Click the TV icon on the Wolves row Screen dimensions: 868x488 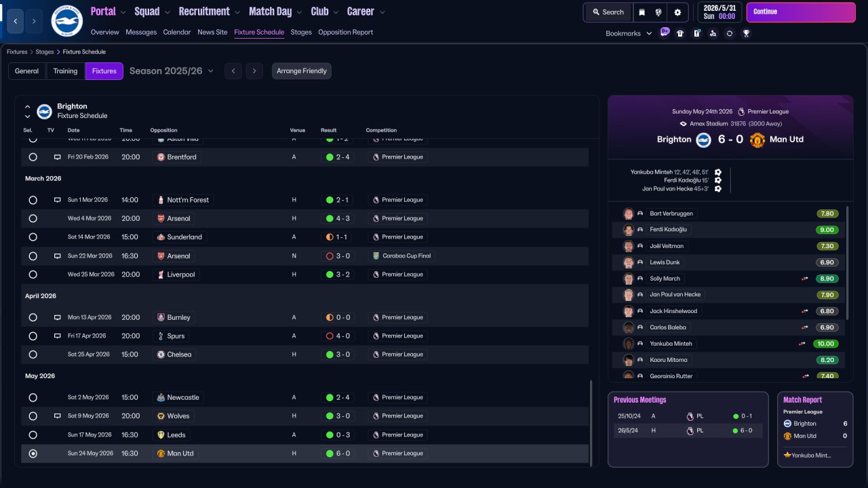58,416
